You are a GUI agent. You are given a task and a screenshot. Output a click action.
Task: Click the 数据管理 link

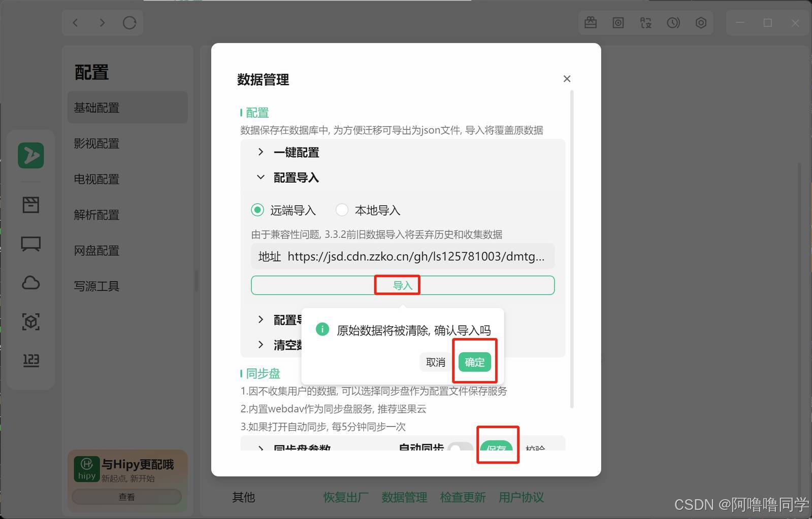(x=404, y=497)
